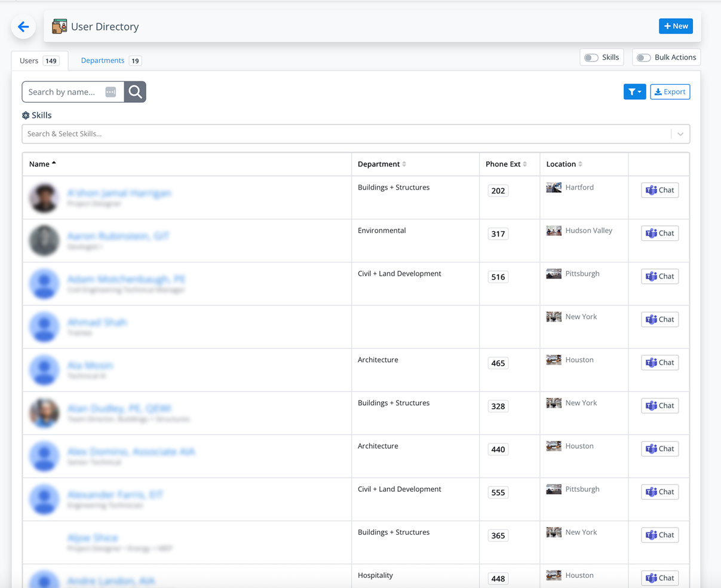Screen dimensions: 721x588
Task: Expand the Search & Select Skills dropdown
Action: pos(680,134)
